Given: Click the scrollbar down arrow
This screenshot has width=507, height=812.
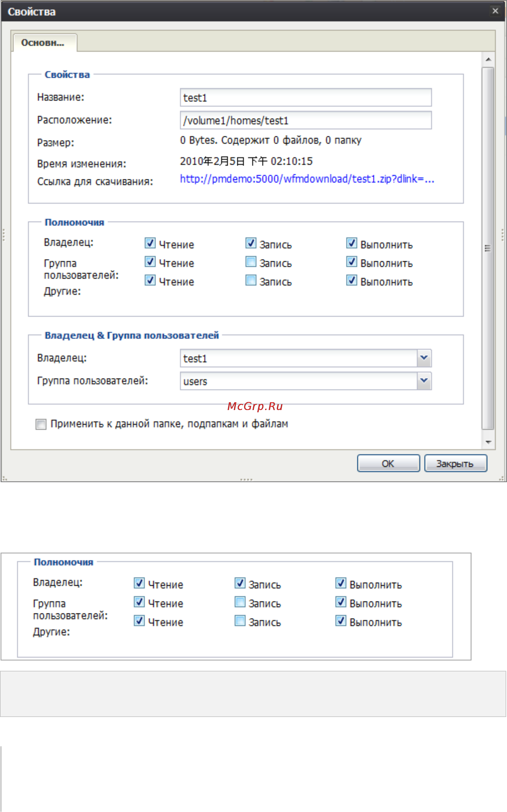Looking at the screenshot, I should (x=488, y=442).
